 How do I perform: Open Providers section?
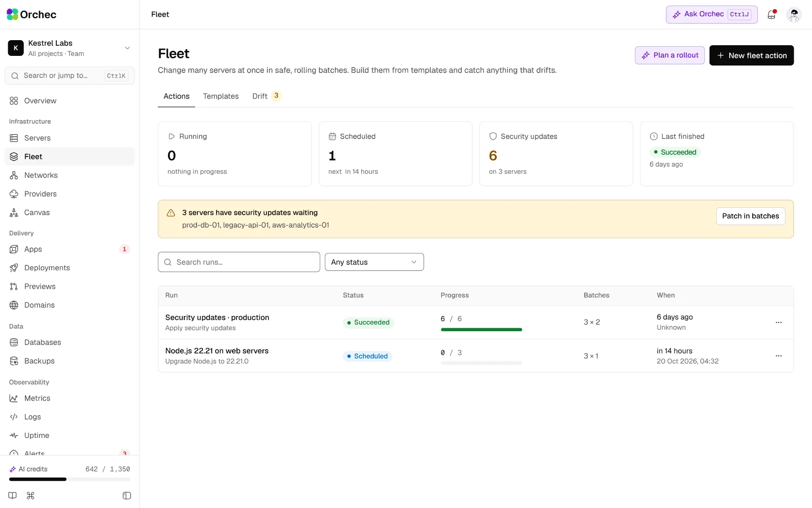(70, 194)
